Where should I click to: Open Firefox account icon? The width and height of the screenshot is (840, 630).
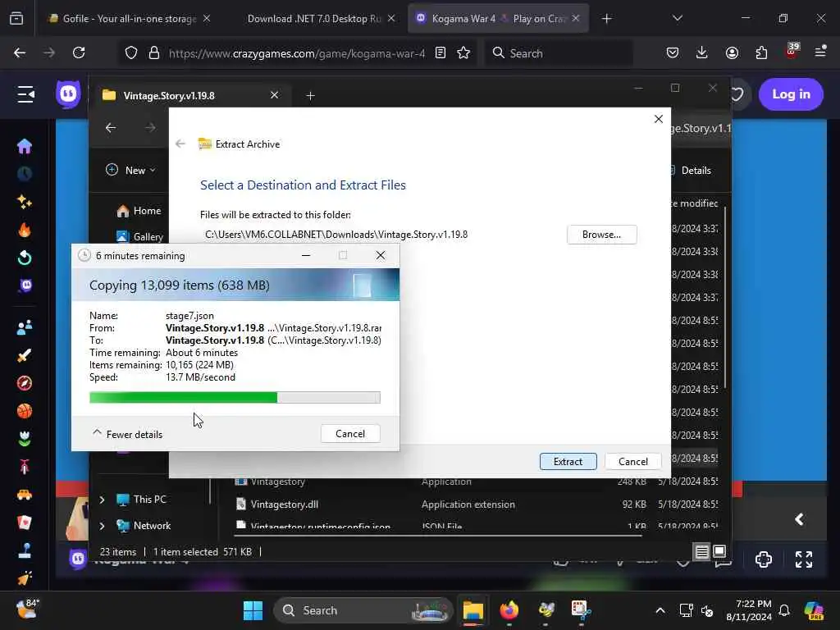[x=732, y=52]
